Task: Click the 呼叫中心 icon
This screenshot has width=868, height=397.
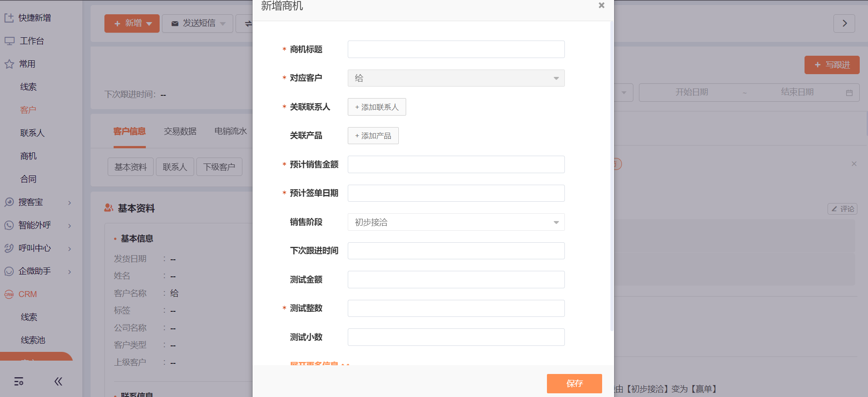Action: 9,248
